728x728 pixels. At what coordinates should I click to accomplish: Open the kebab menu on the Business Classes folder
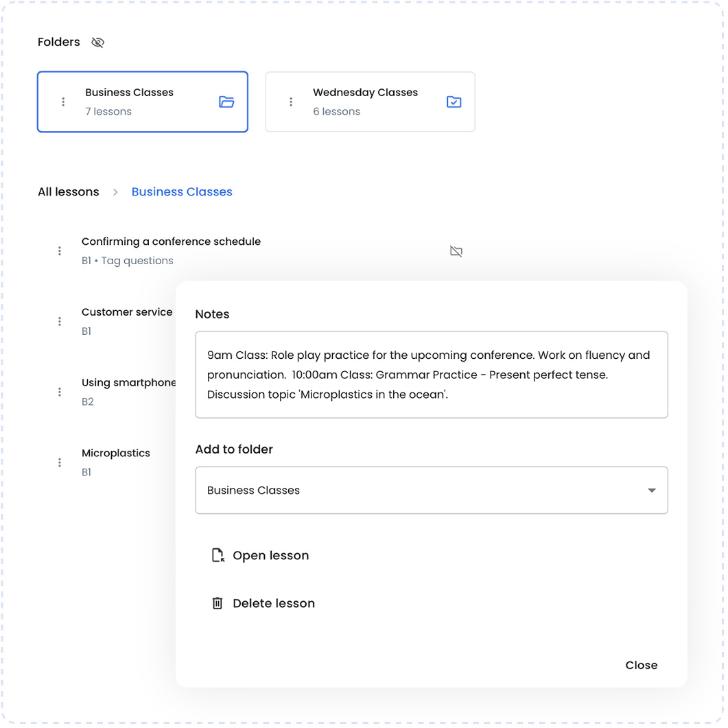[x=63, y=101]
